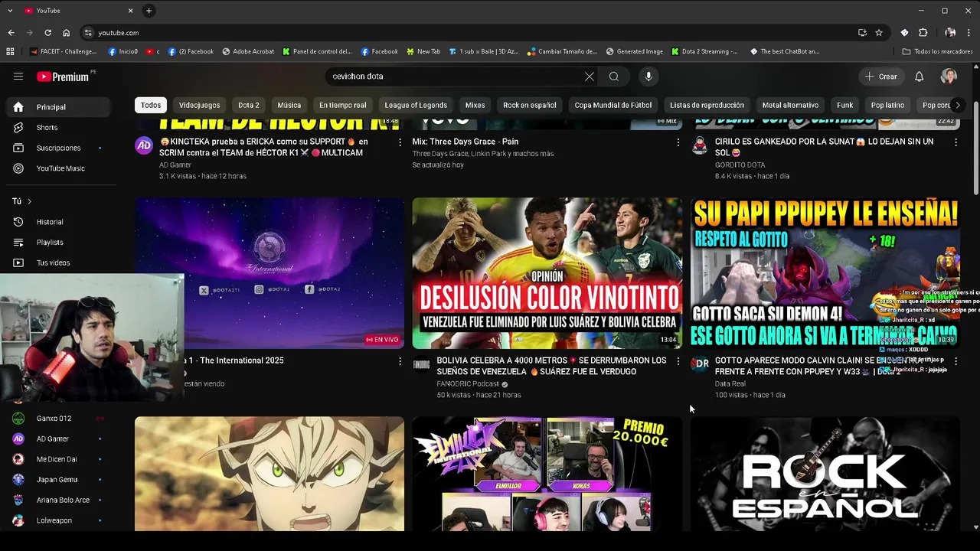Viewport: 980px width, 551px height.
Task: Open Todos los marcadores folder
Action: pos(937,51)
